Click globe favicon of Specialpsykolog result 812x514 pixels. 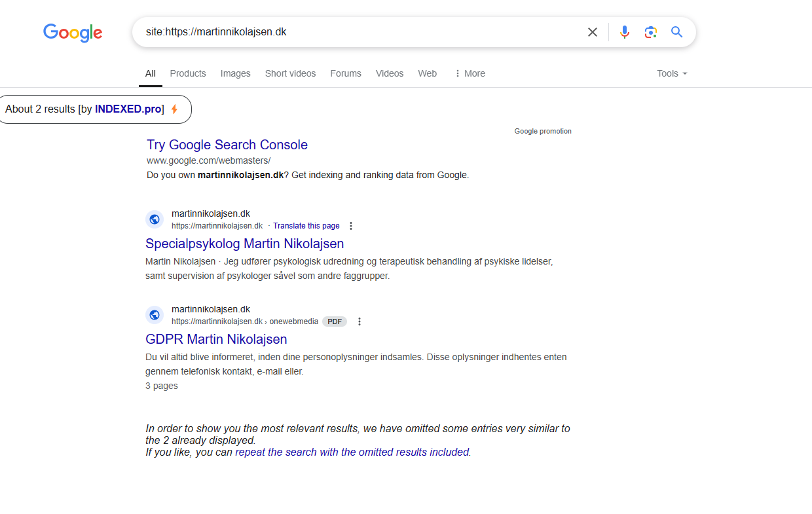[x=155, y=219]
